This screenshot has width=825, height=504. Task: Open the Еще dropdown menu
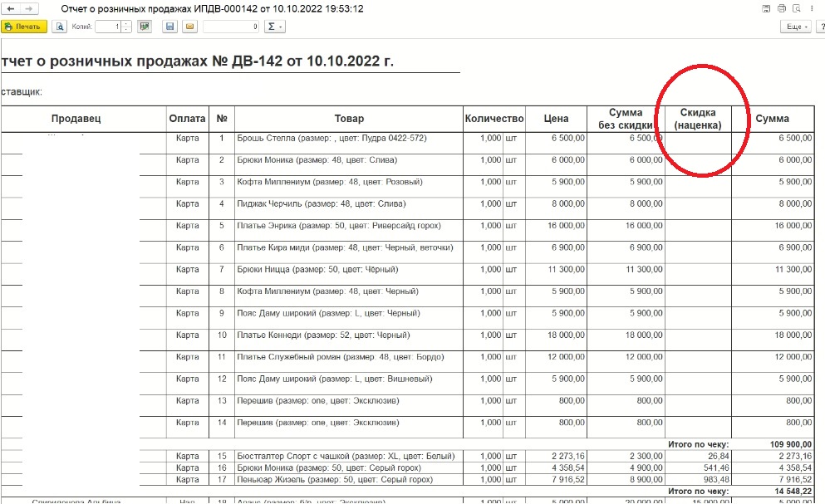pyautogui.click(x=794, y=27)
